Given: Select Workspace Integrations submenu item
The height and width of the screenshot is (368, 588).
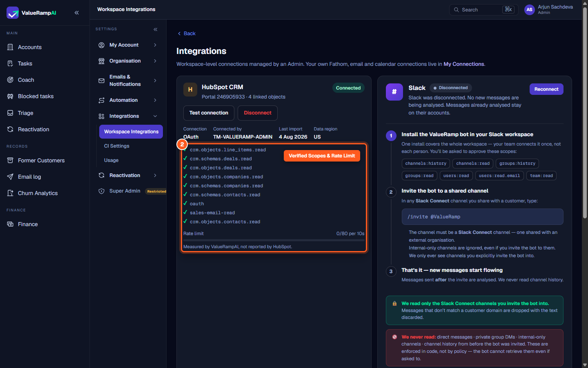Looking at the screenshot, I should (131, 132).
